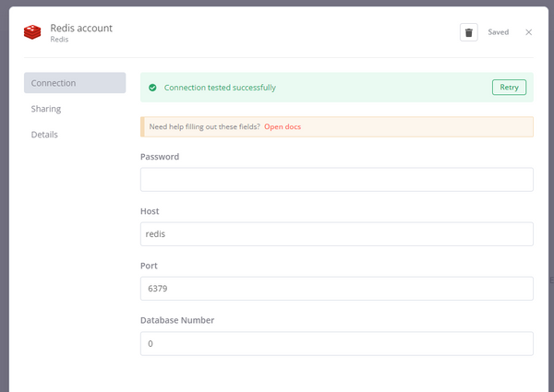The width and height of the screenshot is (554, 392).
Task: Click the Password field label
Action: [x=160, y=157]
